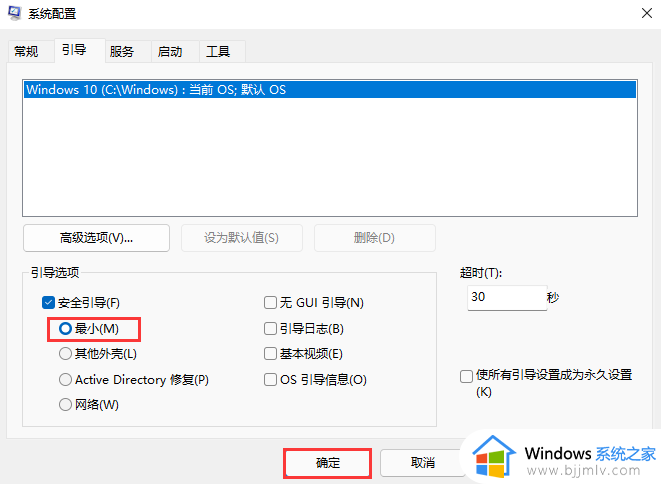Click the 删除(D) button

coord(374,238)
